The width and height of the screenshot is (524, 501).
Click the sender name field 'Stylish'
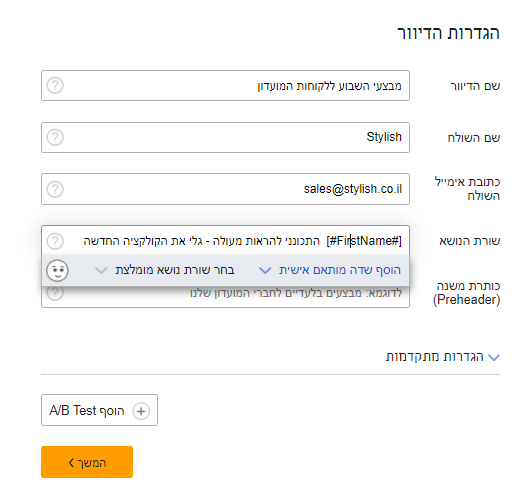(x=226, y=137)
